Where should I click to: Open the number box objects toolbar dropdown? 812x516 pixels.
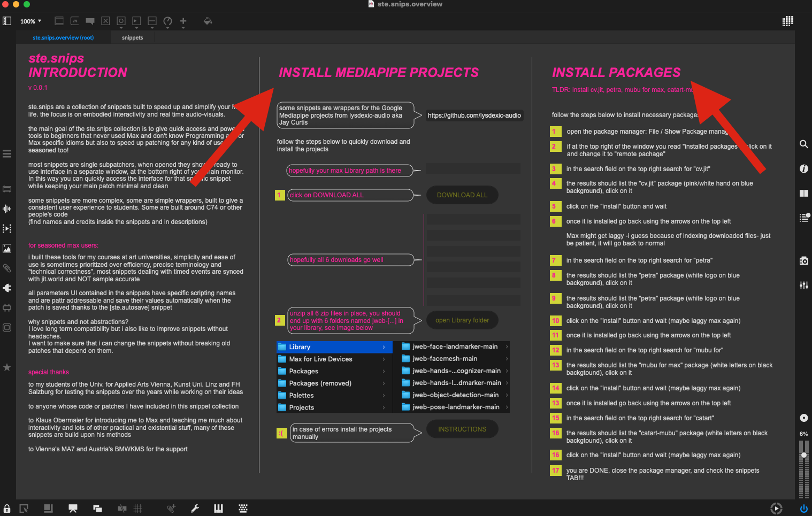(x=136, y=21)
